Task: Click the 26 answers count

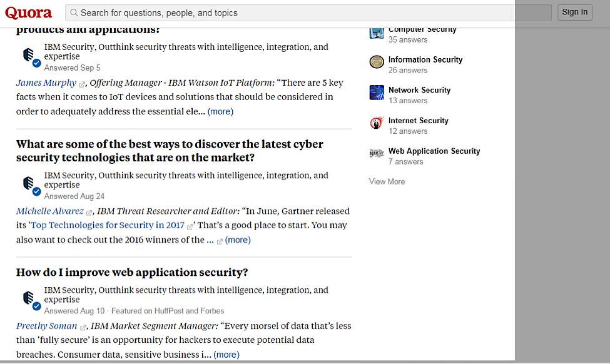Action: pos(408,70)
